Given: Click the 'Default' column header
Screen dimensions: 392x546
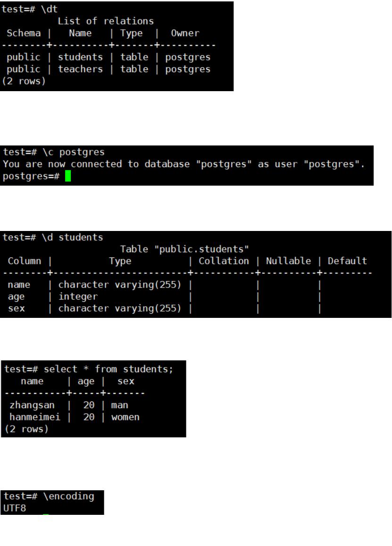Looking at the screenshot, I should pyautogui.click(x=347, y=261).
